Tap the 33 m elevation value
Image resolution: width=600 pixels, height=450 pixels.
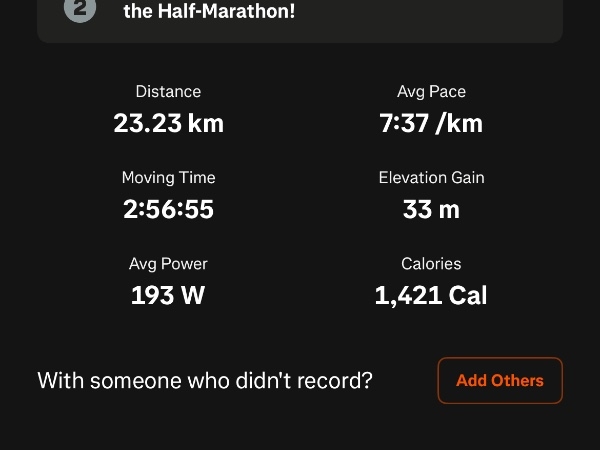pyautogui.click(x=431, y=209)
